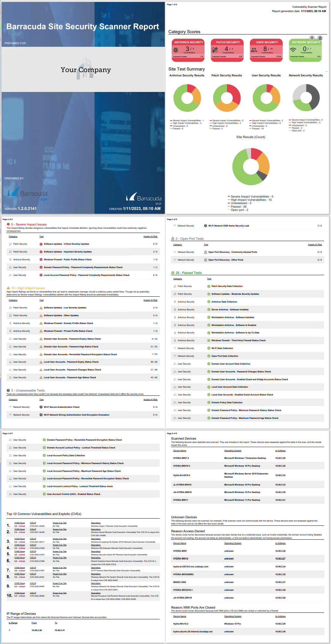Click the Barracuda Site Security Scanner Report title
The image size is (331, 644).
pos(83,27)
